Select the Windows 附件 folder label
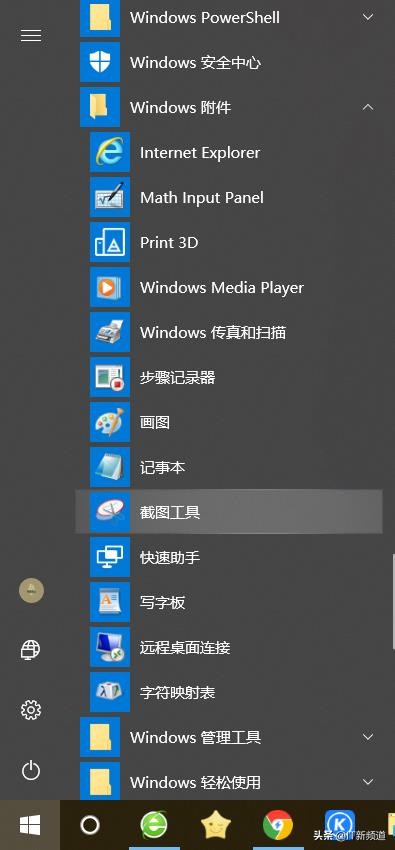 [x=180, y=108]
